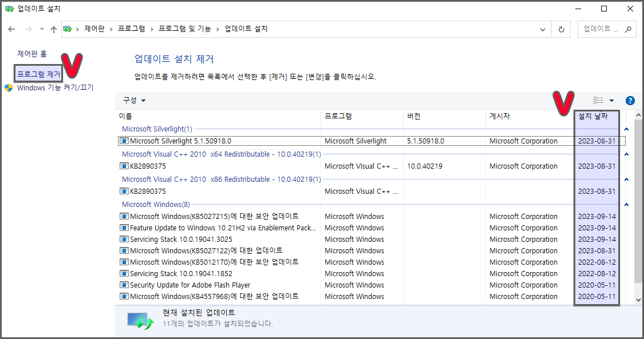Viewport: 644px width, 339px height.
Task: Select Servicing Stack 10.0.19041.3025
Action: 372,240
